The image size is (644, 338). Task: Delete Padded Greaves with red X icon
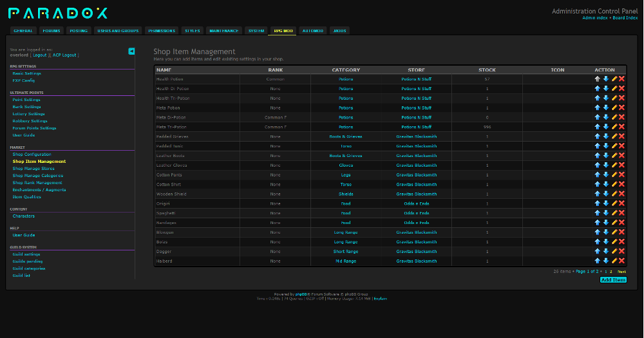tap(622, 136)
